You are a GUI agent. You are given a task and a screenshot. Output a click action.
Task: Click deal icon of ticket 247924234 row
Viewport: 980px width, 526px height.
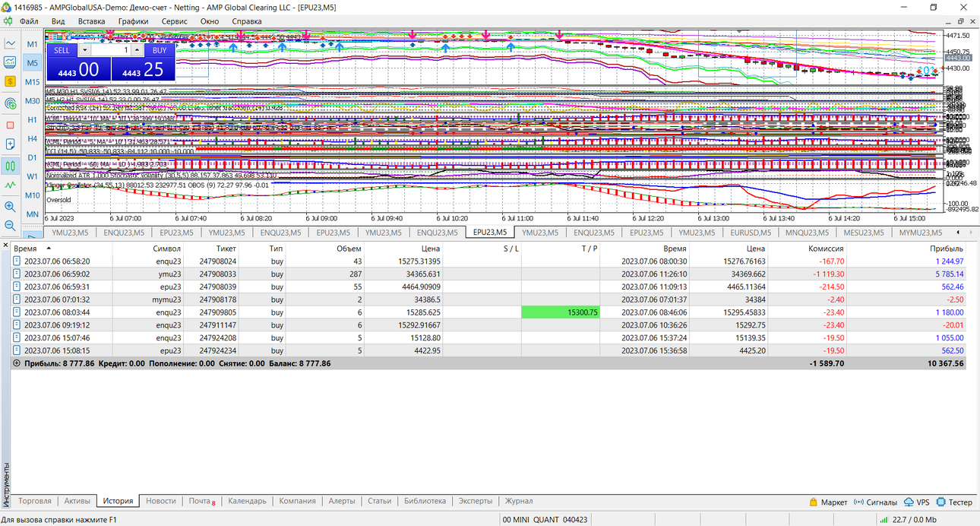pos(17,350)
